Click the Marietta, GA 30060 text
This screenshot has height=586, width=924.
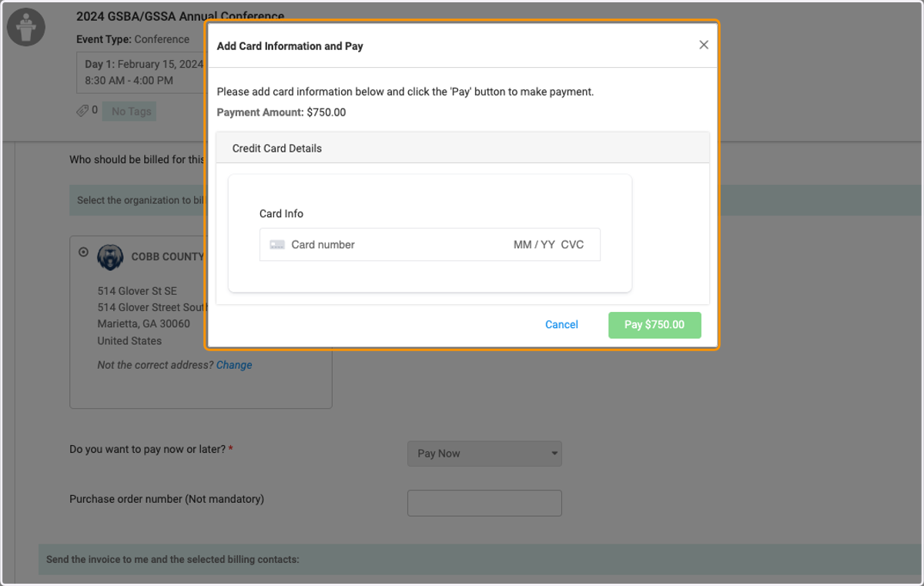click(x=143, y=323)
